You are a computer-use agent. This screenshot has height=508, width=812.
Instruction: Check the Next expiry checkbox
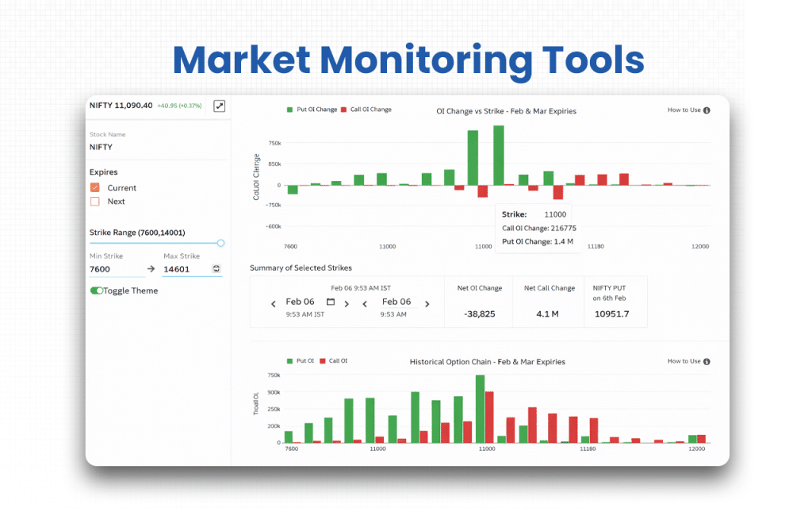95,202
